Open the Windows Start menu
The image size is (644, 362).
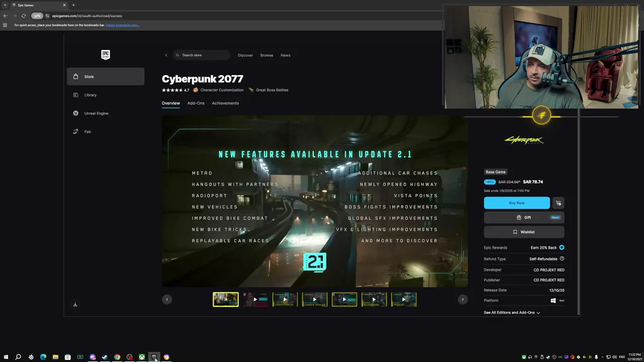[x=6, y=357]
